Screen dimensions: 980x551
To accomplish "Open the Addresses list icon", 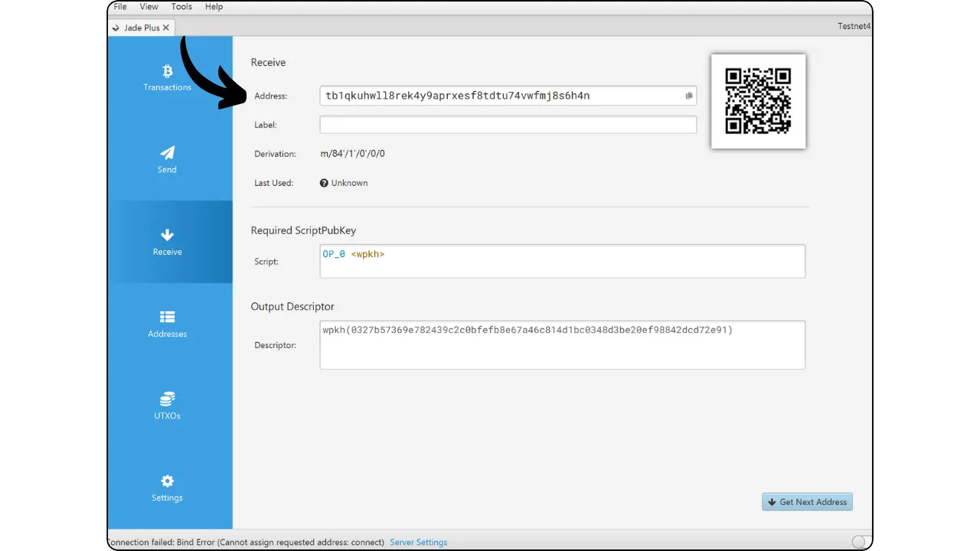I will (x=167, y=317).
